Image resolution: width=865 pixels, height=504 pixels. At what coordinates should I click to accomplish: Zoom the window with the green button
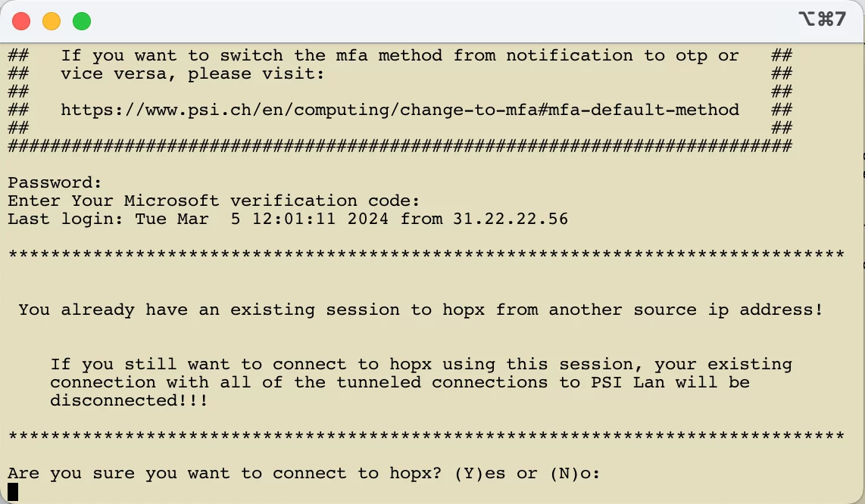click(x=82, y=21)
